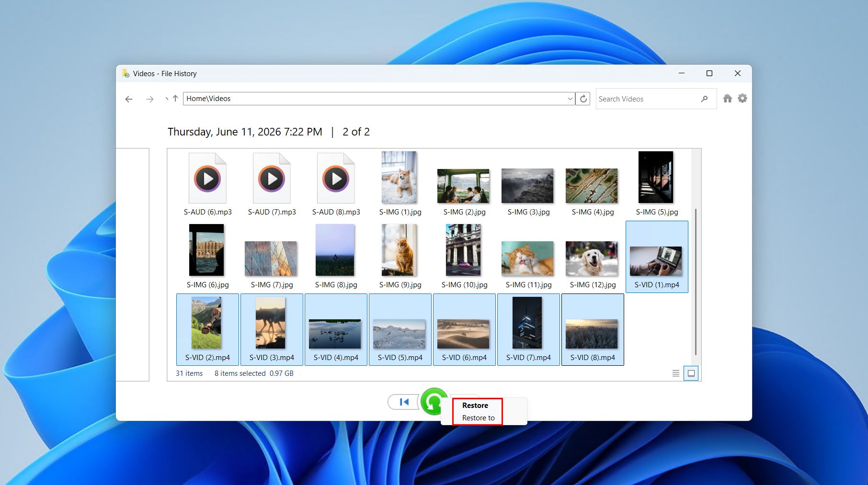The width and height of the screenshot is (868, 485).
Task: Refresh the Home\Videos listing
Action: pos(583,99)
